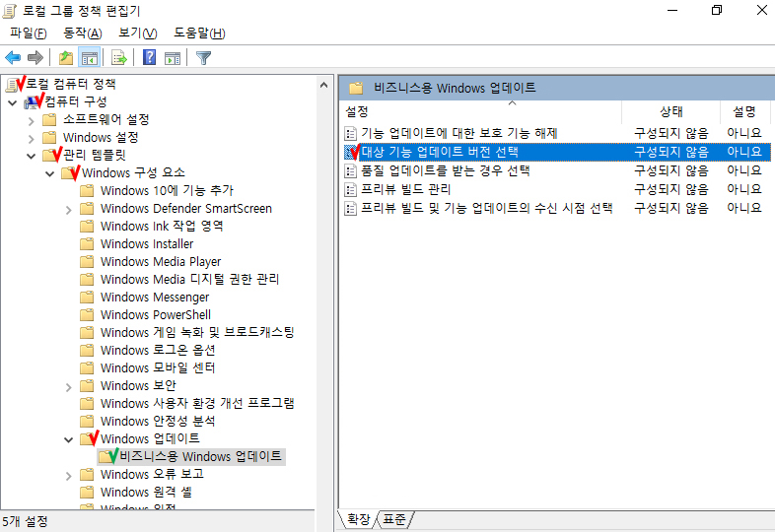The image size is (775, 532).
Task: Select Windows 게임 녹화 및 브로드캐스팅 folder
Action: [x=197, y=332]
